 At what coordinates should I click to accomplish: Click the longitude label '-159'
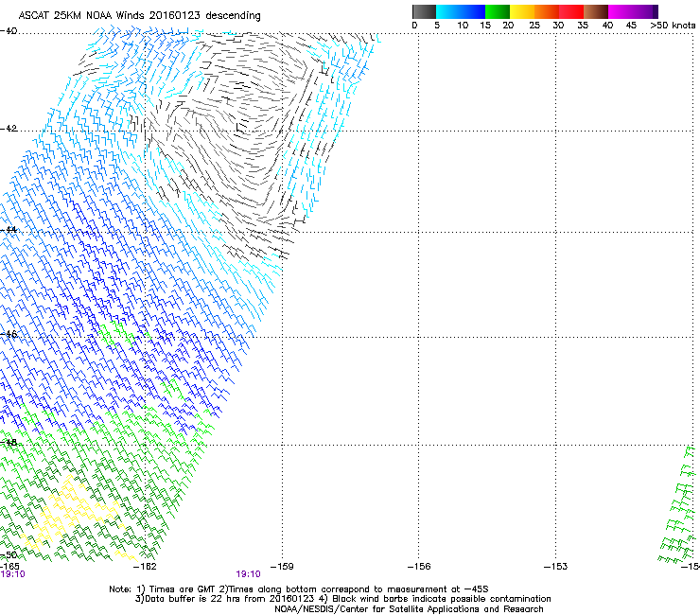[x=282, y=567]
